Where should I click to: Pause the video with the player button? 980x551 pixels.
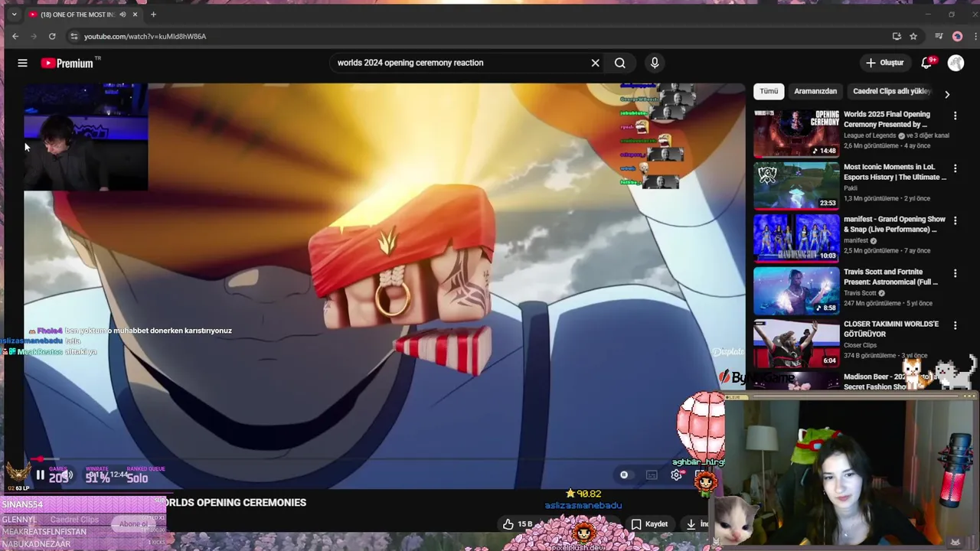40,475
